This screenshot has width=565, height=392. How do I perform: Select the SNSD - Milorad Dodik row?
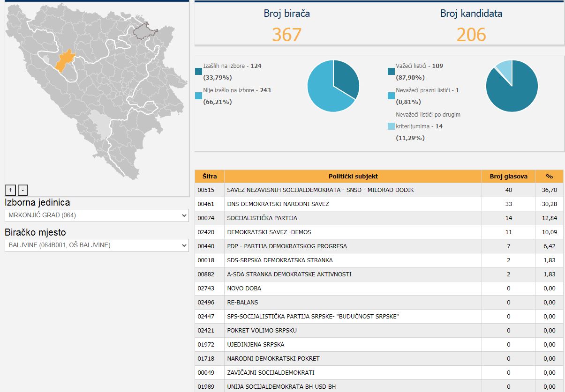pyautogui.click(x=320, y=190)
